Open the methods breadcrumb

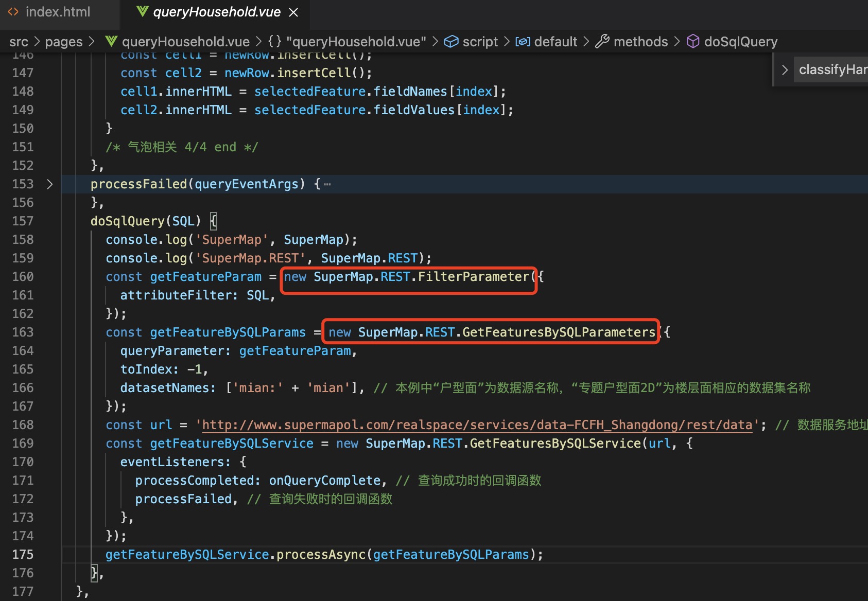tap(640, 42)
